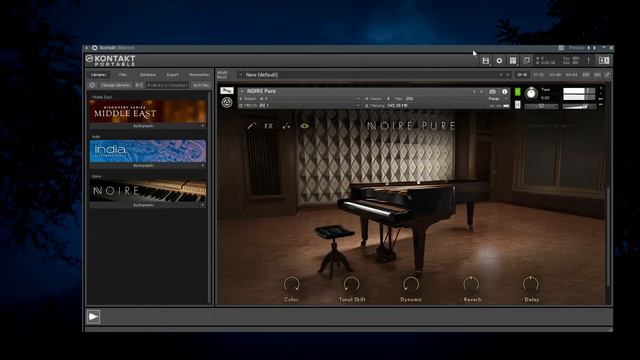Viewport: 640px width, 360px height.
Task: Click the Native Instruments circle logo icon
Action: 227,102
